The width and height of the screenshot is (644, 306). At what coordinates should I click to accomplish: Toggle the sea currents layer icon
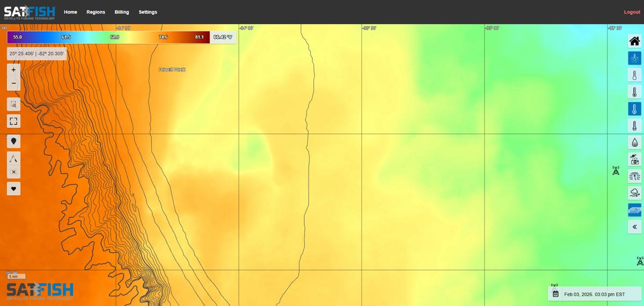point(634,176)
